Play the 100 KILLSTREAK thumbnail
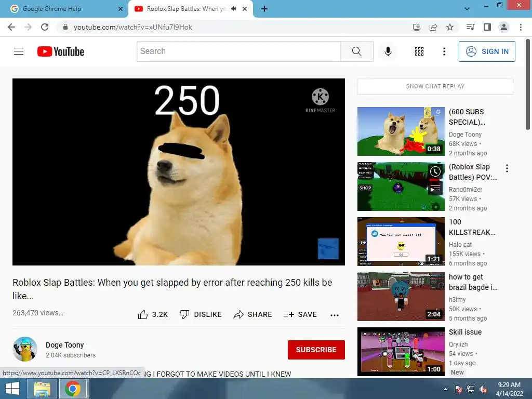This screenshot has width=532, height=399. coord(401,241)
